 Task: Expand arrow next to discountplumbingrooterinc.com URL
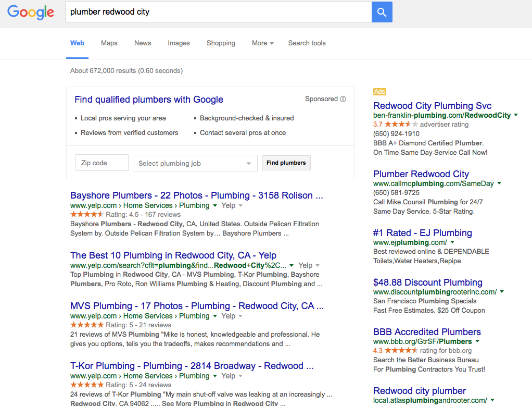pos(502,292)
